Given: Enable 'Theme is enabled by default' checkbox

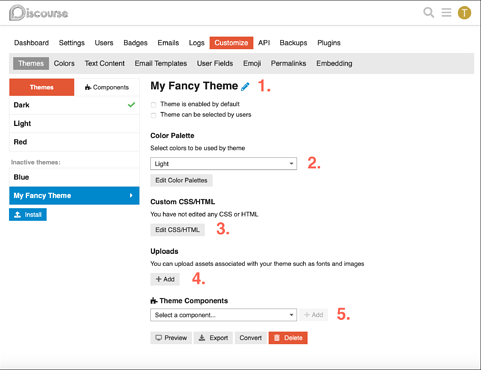Looking at the screenshot, I should (153, 105).
